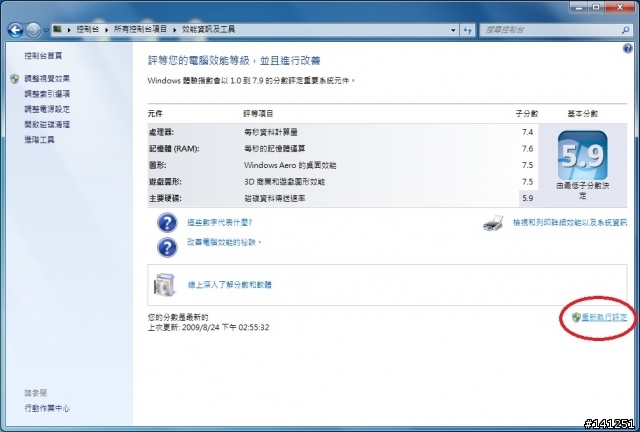Image resolution: width=640 pixels, height=432 pixels.
Task: Open 調整視覺效果 sidebar link
Action: (47, 78)
